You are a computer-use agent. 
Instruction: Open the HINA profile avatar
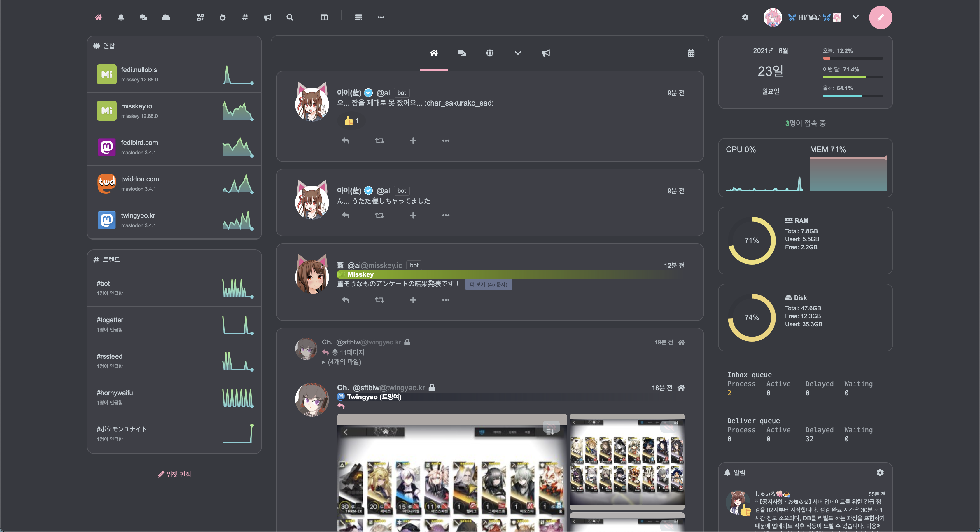coord(773,17)
